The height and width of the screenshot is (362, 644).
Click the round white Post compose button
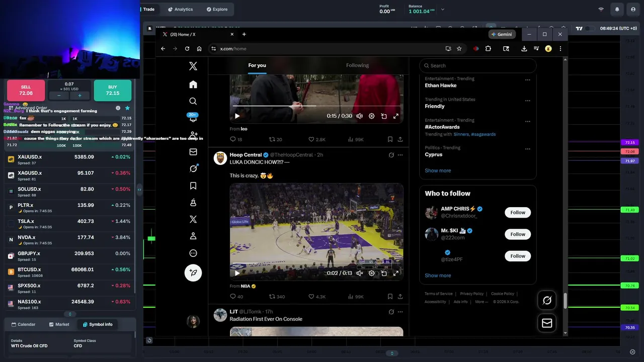pyautogui.click(x=193, y=273)
